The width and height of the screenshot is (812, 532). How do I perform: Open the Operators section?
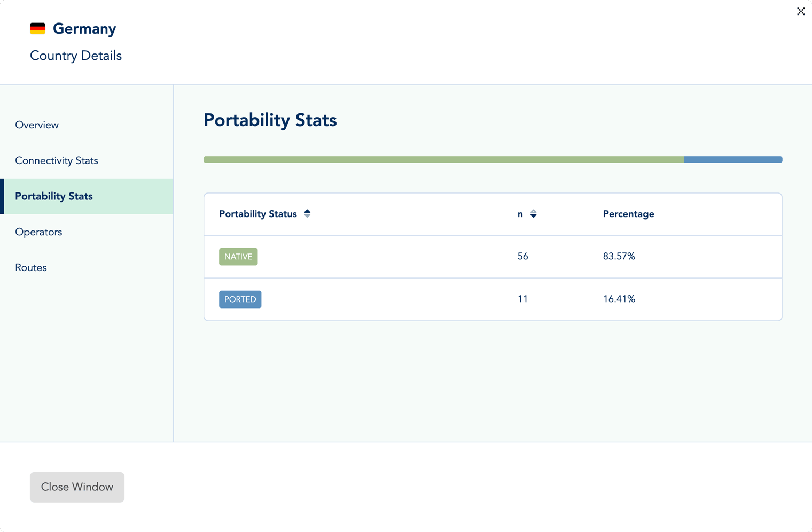coord(38,232)
